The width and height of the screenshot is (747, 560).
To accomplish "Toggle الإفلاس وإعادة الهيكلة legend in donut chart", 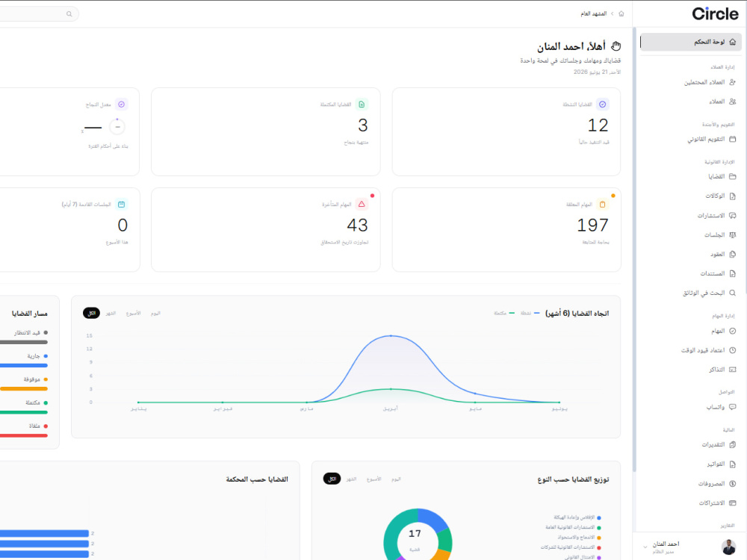I will (x=577, y=517).
